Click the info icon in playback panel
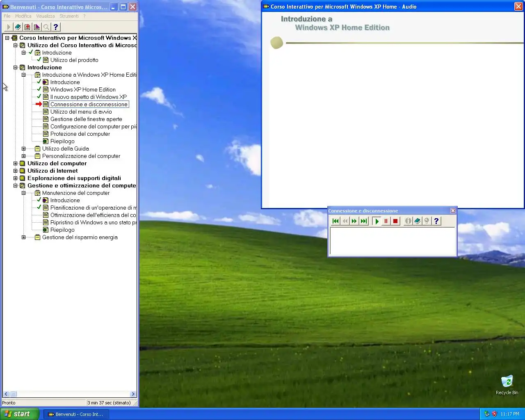The height and width of the screenshot is (420, 525). [x=408, y=221]
